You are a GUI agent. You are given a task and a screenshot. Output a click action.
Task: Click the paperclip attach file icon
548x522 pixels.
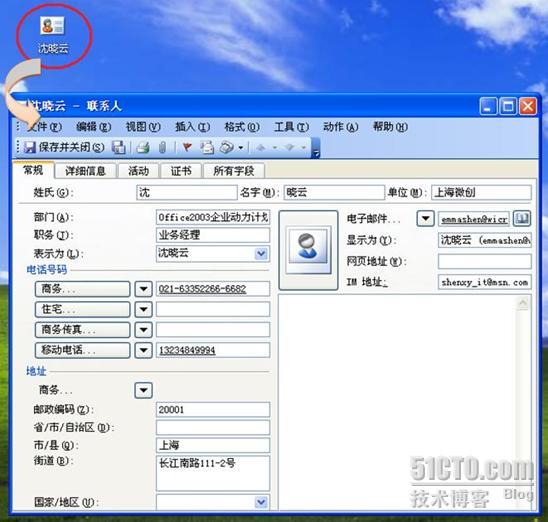(x=162, y=147)
